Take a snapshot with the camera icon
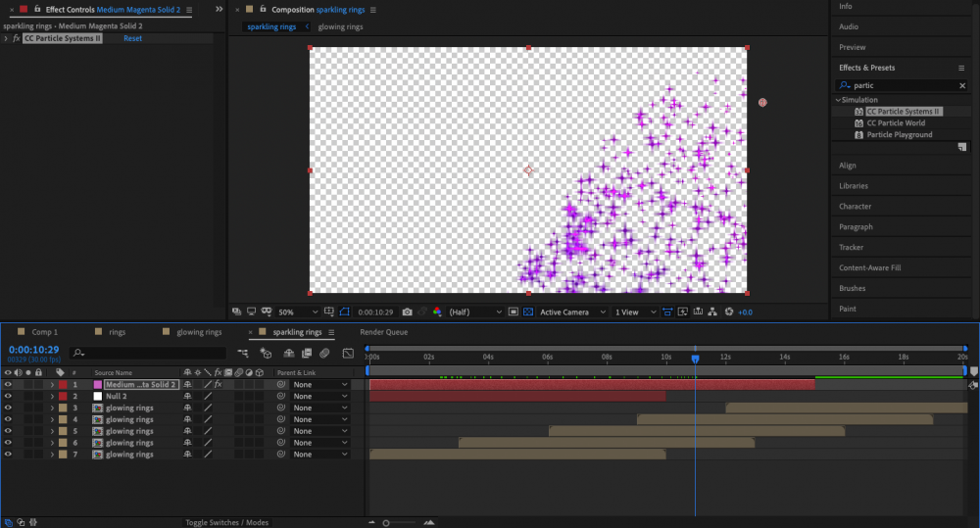Viewport: 980px width, 528px height. (x=407, y=312)
